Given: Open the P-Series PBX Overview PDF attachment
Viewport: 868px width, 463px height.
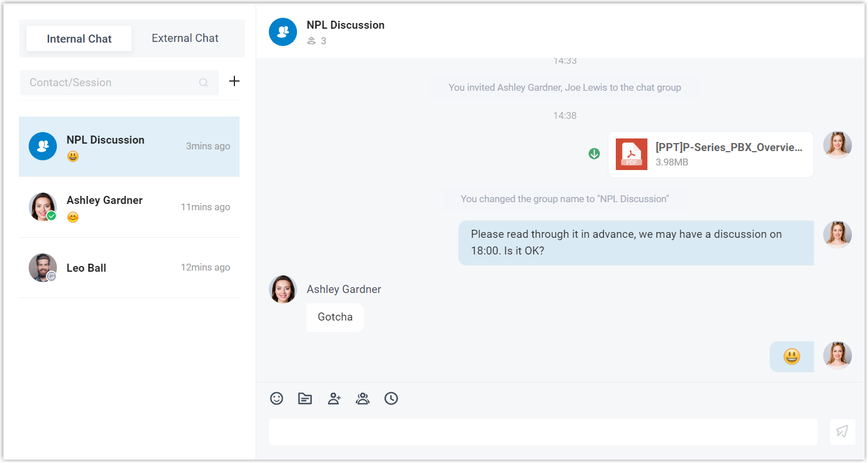Looking at the screenshot, I should pos(711,155).
